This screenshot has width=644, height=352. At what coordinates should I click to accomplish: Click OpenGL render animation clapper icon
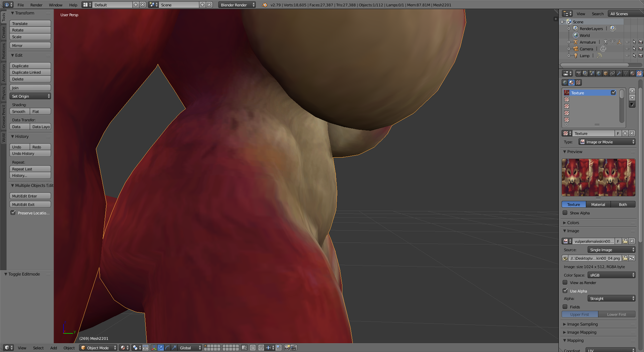point(293,348)
